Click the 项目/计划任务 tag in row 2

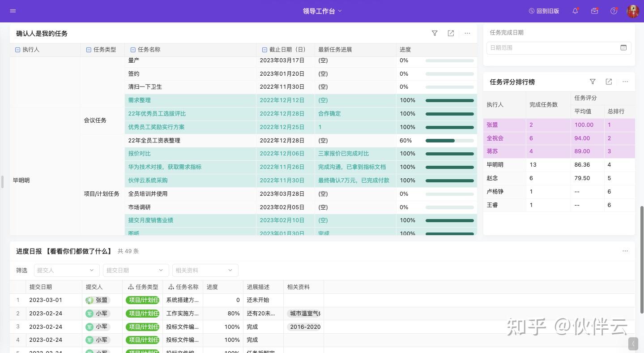pos(143,314)
